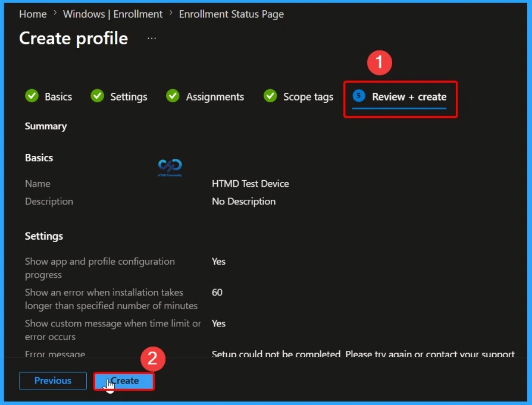Click the Settings section heading in summary
Screen dimensions: 532x405
click(44, 236)
